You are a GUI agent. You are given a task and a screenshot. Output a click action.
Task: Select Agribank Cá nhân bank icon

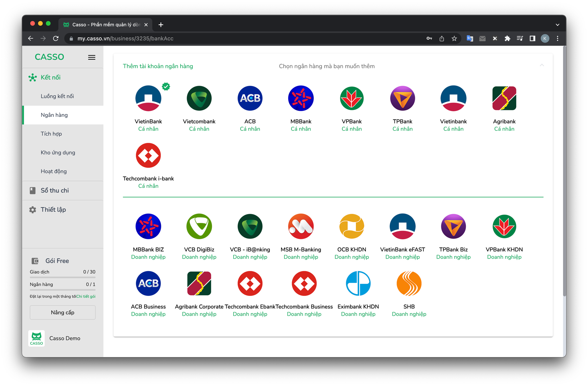click(504, 98)
